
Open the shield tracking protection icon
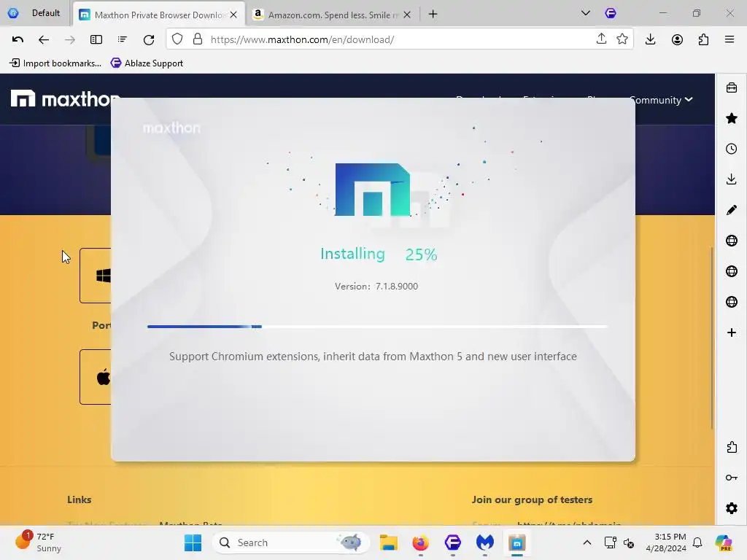pos(177,39)
